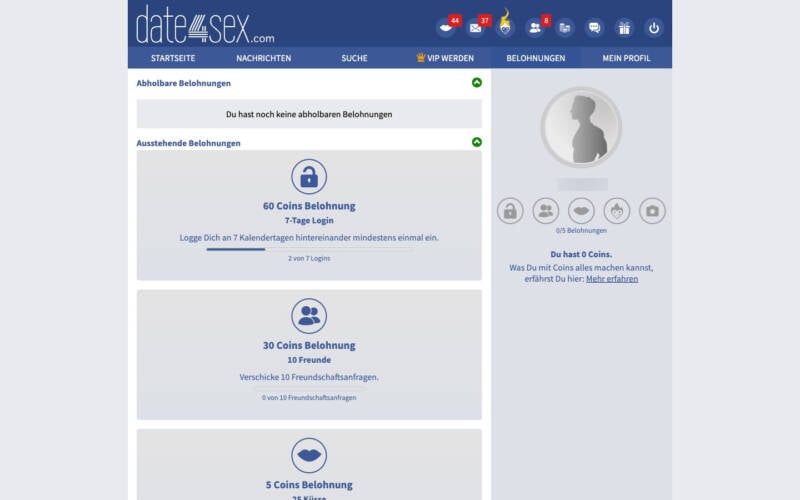Collapse the Ausstehende Belohnungen section
This screenshot has width=800, height=500.
[477, 142]
